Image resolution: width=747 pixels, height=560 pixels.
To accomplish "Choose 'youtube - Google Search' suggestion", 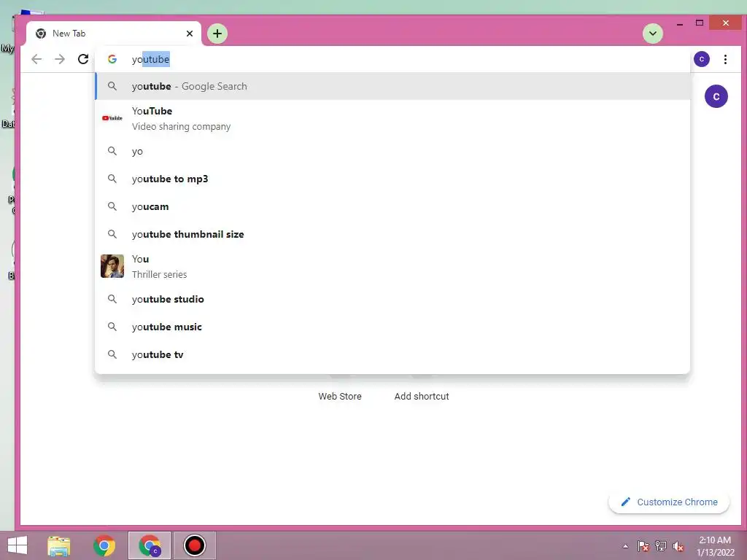I will (392, 86).
